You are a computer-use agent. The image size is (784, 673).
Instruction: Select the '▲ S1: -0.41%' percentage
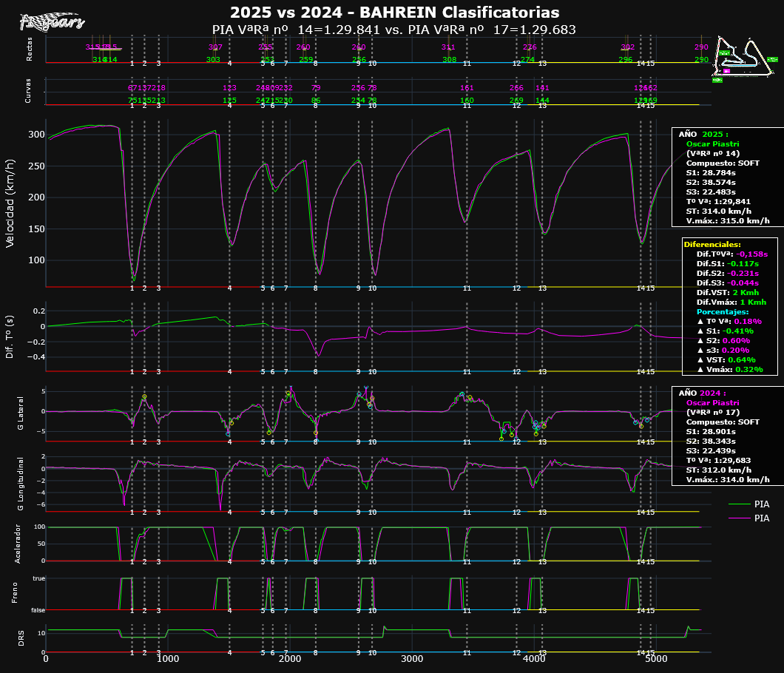pyautogui.click(x=725, y=331)
